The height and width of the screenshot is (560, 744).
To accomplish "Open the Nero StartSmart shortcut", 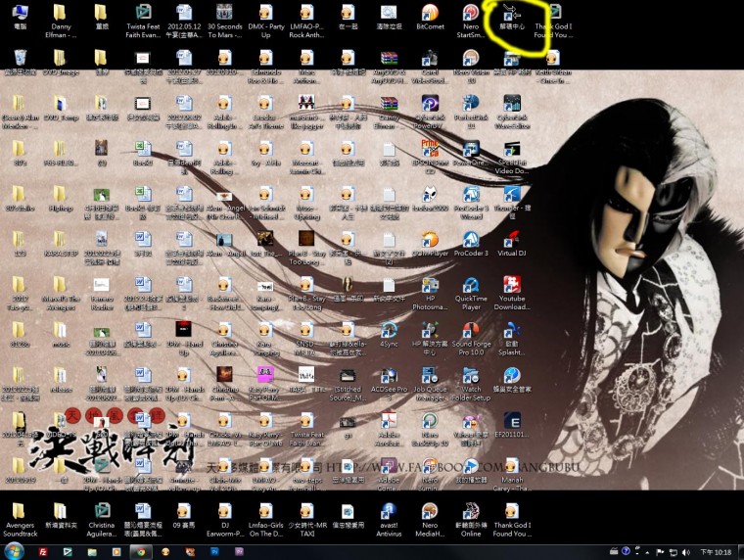I will tap(471, 14).
